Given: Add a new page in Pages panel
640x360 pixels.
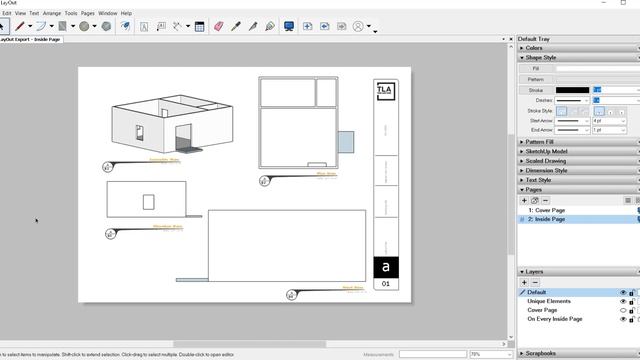Looking at the screenshot, I should click(524, 200).
